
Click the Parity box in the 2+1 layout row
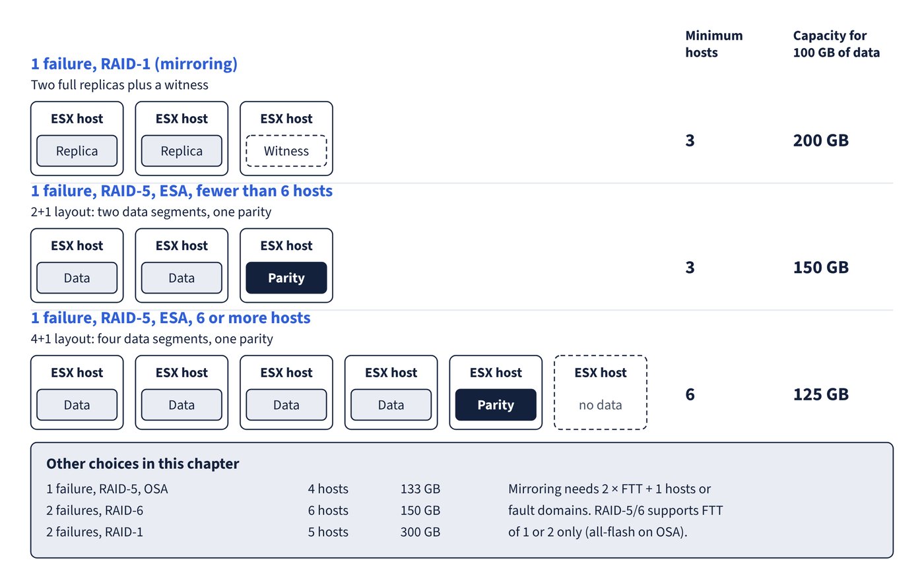286,278
